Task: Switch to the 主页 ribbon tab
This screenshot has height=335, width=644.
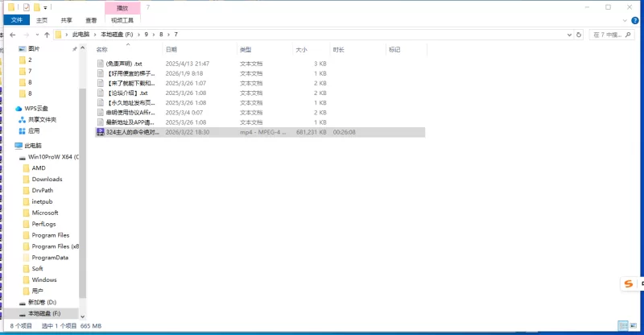Action: pyautogui.click(x=42, y=20)
